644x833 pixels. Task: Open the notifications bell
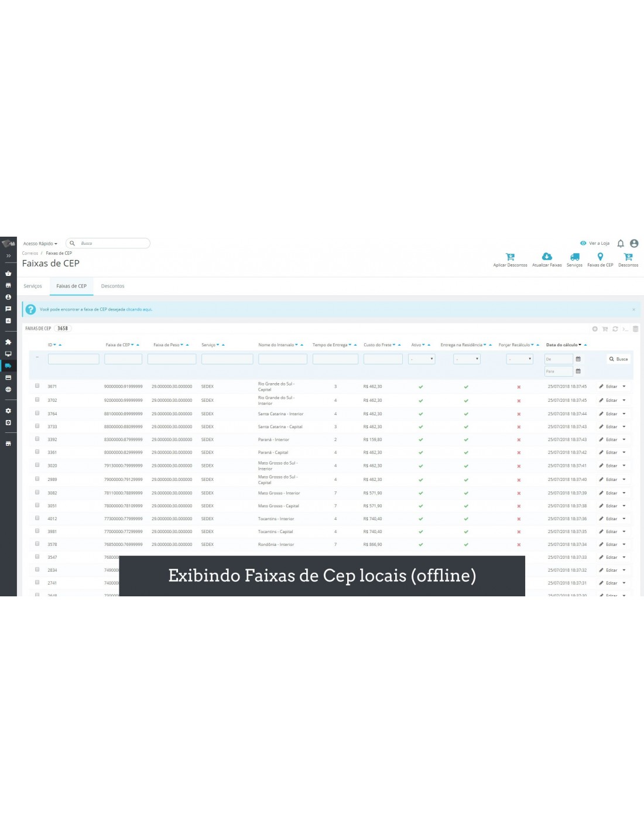pos(621,243)
